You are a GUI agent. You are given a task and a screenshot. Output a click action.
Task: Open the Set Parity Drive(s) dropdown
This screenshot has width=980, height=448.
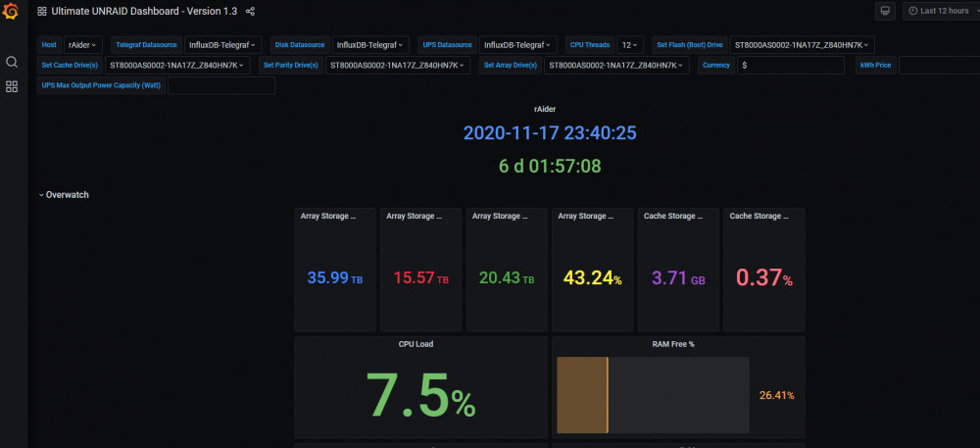click(x=398, y=65)
